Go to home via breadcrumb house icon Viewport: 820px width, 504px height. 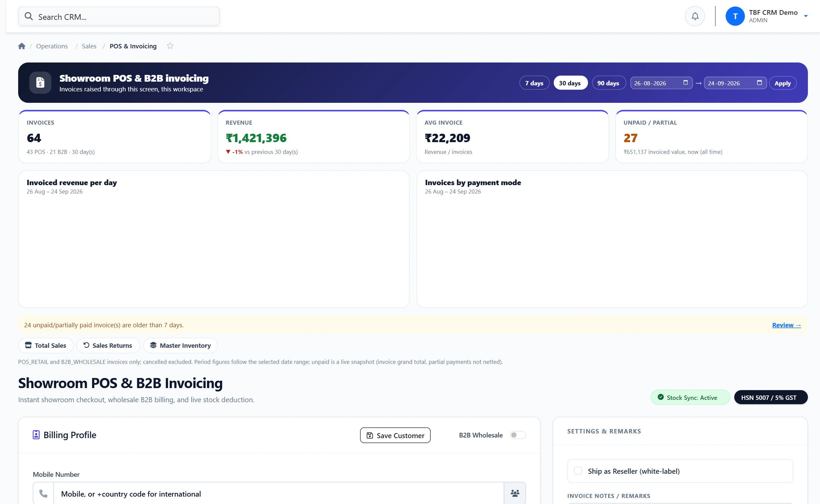coord(22,46)
